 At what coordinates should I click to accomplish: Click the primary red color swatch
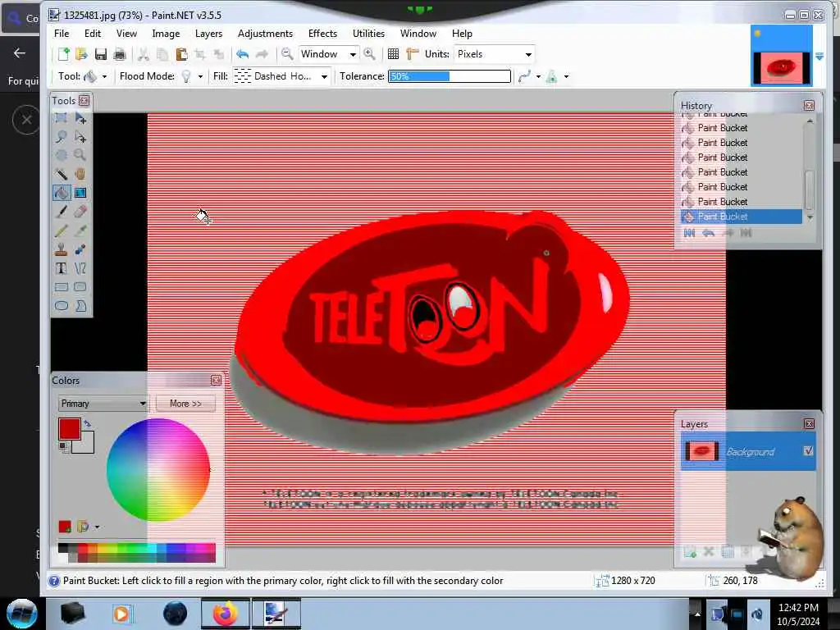(70, 429)
